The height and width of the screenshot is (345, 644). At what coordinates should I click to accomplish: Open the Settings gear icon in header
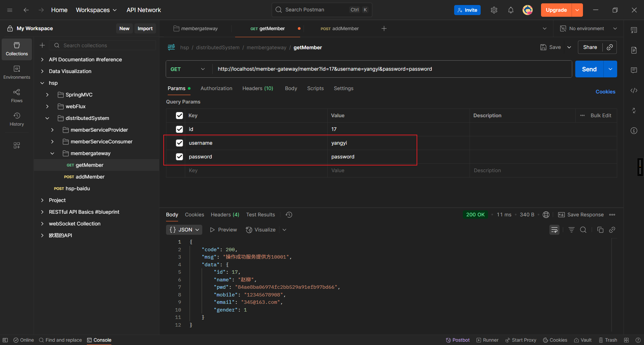494,10
